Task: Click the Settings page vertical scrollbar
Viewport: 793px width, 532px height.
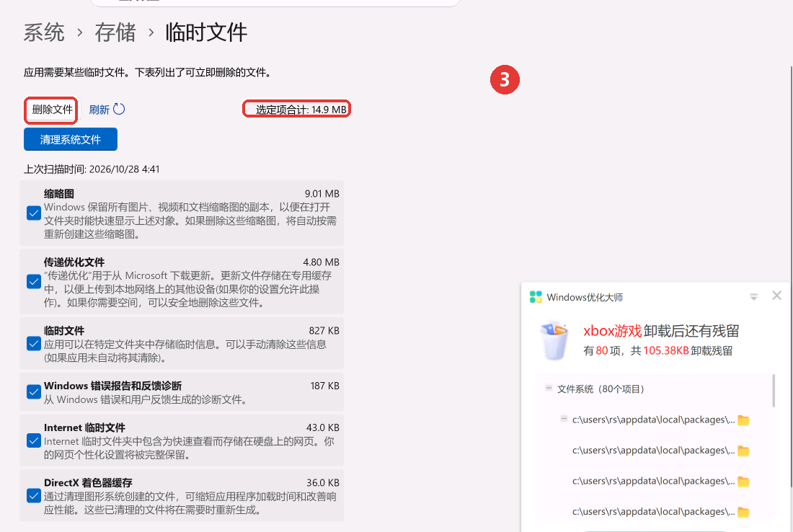Action: (791, 275)
